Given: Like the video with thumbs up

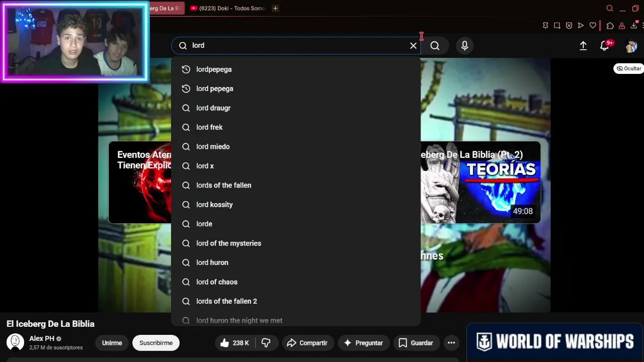Looking at the screenshot, I should click(x=235, y=343).
